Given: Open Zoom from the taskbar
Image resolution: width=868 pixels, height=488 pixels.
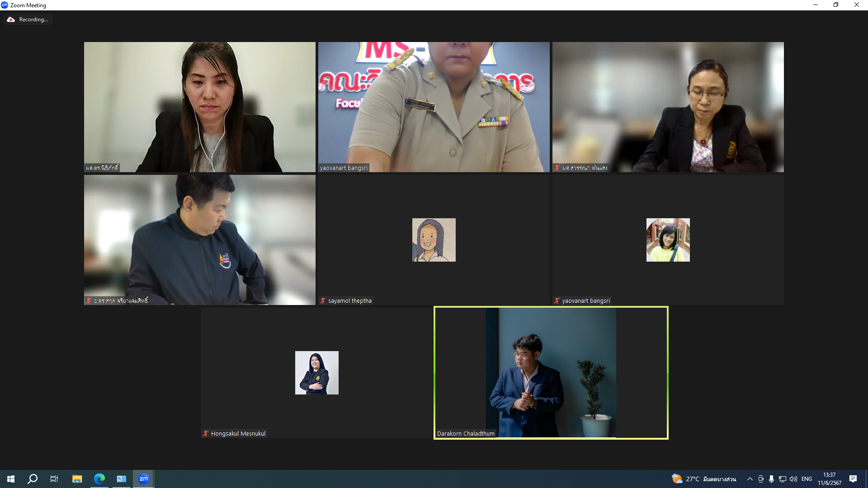Looking at the screenshot, I should [x=143, y=479].
